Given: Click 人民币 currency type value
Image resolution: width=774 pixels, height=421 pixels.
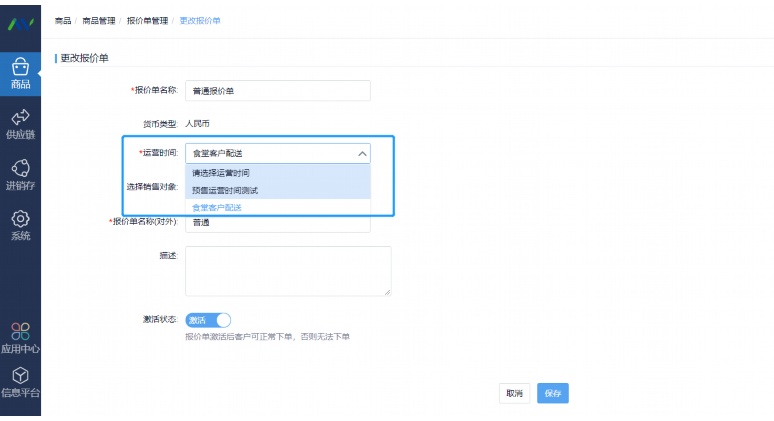Looking at the screenshot, I should point(197,123).
